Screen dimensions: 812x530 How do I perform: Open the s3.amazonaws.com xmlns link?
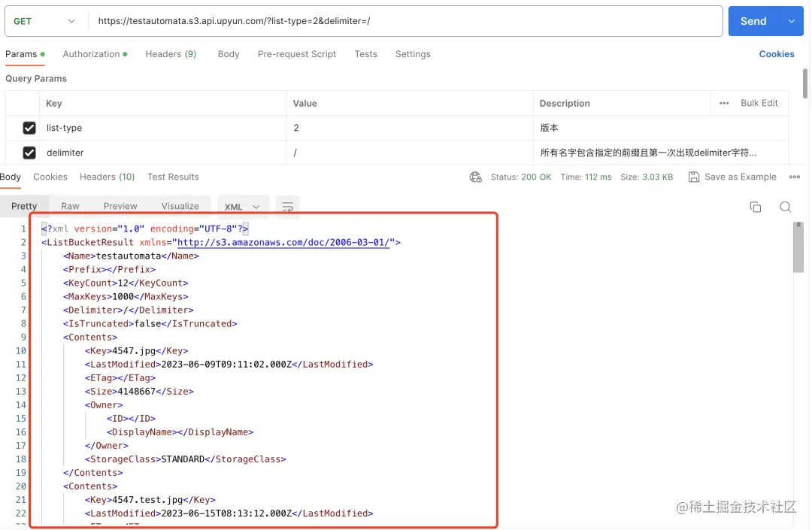pyautogui.click(x=283, y=242)
